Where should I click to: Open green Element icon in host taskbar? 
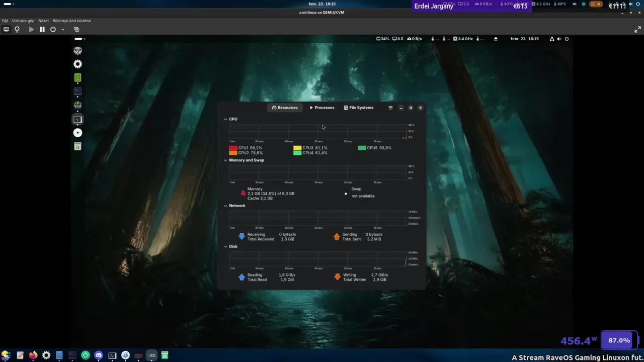pos(86,355)
